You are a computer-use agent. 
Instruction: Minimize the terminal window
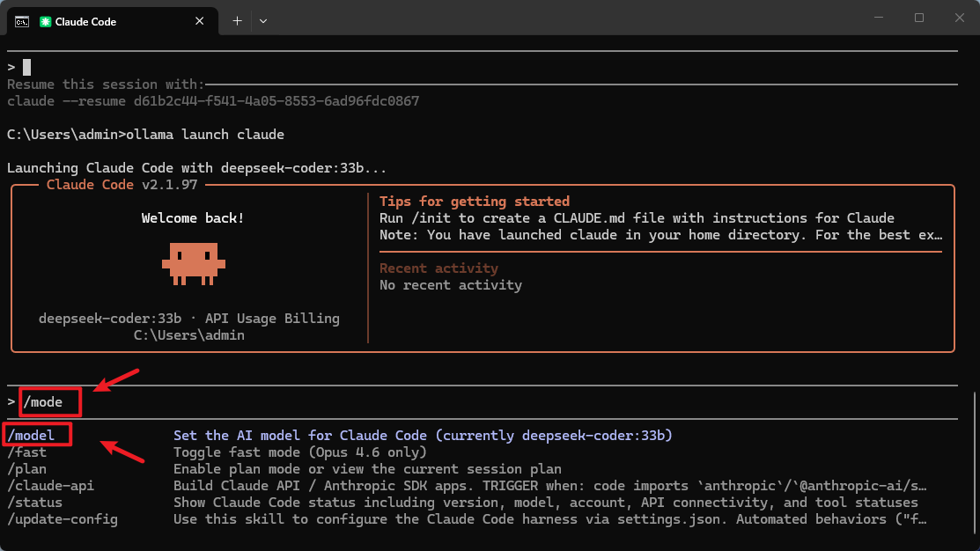click(x=879, y=18)
